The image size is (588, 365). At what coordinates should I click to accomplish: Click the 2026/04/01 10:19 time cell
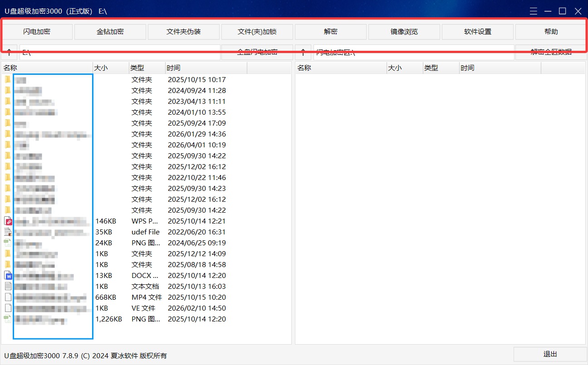[x=197, y=145]
